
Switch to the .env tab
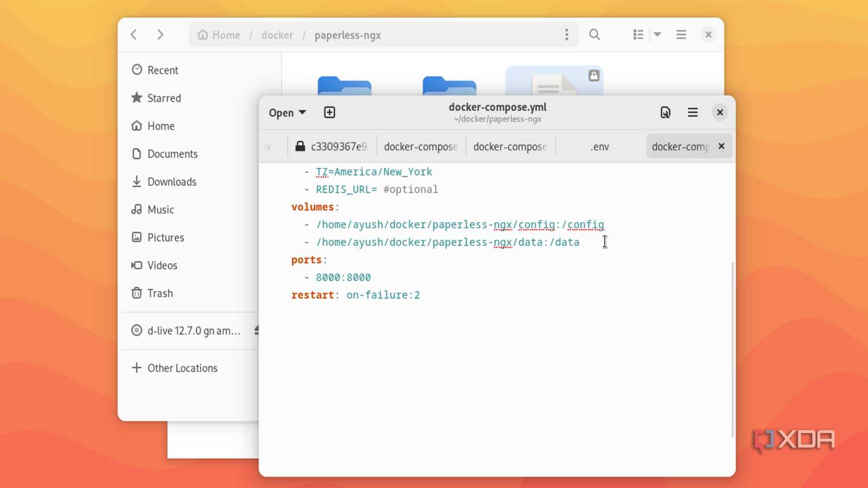[599, 147]
